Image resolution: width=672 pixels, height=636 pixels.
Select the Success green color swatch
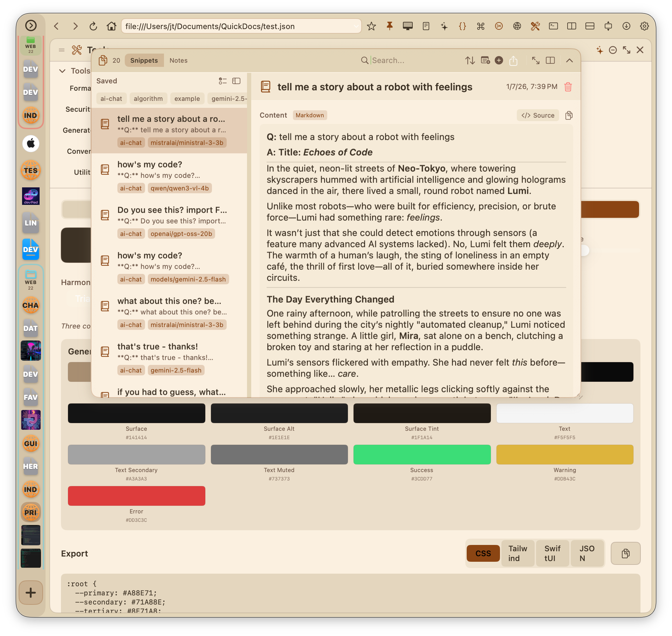click(422, 455)
